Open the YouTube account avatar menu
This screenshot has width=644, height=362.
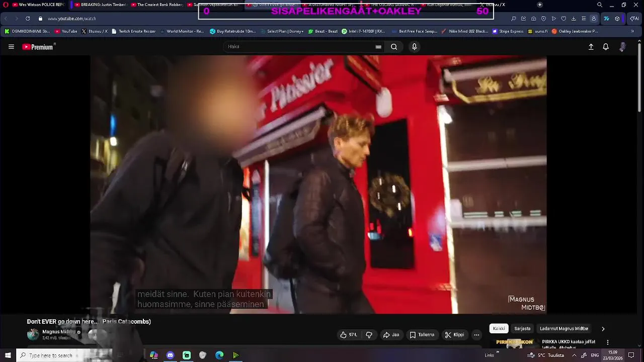[x=623, y=47]
